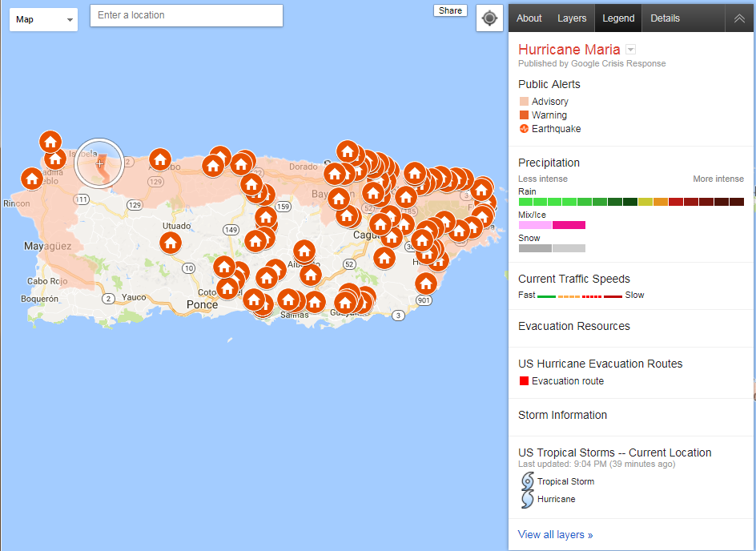Click the route 149 shield on map
The height and width of the screenshot is (551, 756).
(x=231, y=230)
